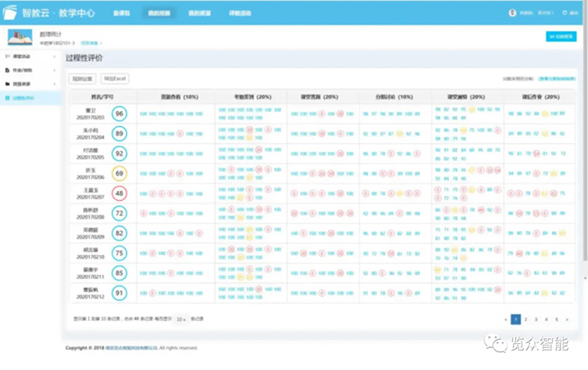Click 许玉's orange score circle 69

coord(119,173)
